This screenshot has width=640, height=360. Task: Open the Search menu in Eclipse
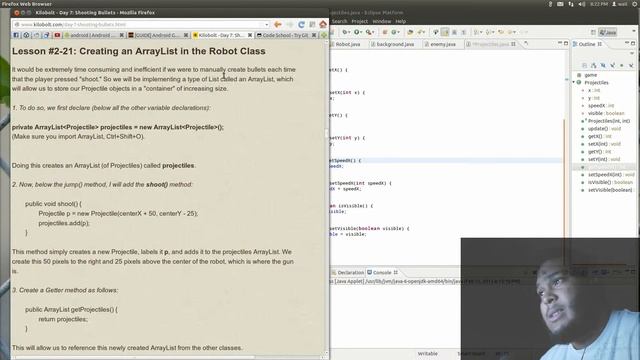(x=339, y=21)
